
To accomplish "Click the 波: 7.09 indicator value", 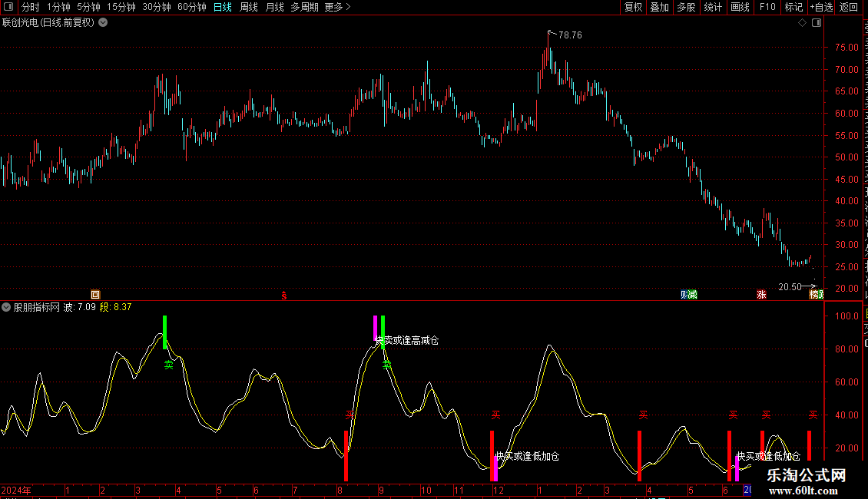I will 79,307.
